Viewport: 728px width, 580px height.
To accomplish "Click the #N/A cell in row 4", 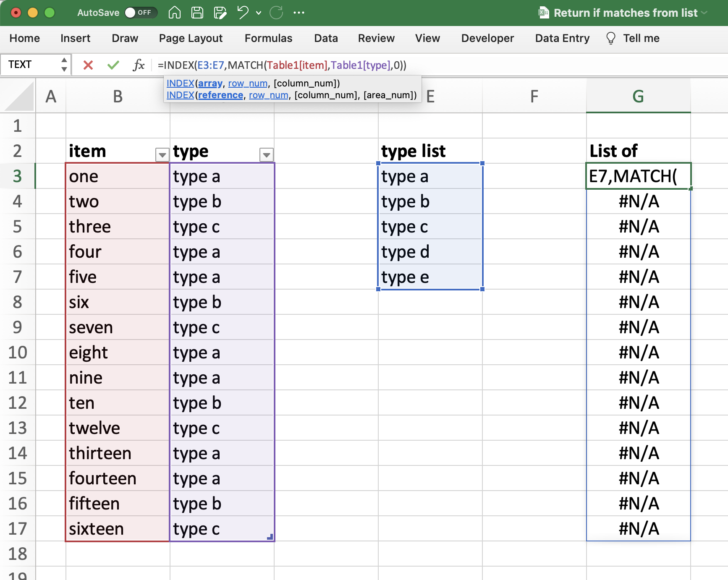I will 638,201.
